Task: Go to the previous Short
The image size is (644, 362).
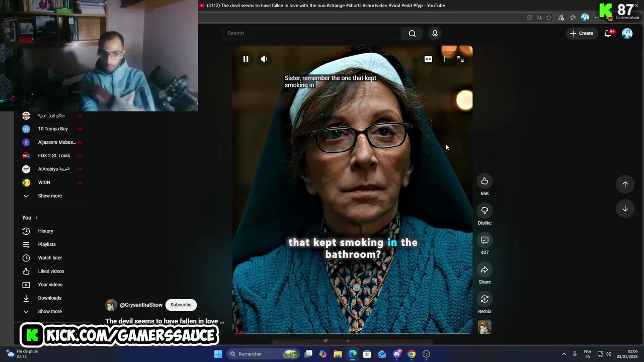Action: pos(625,184)
